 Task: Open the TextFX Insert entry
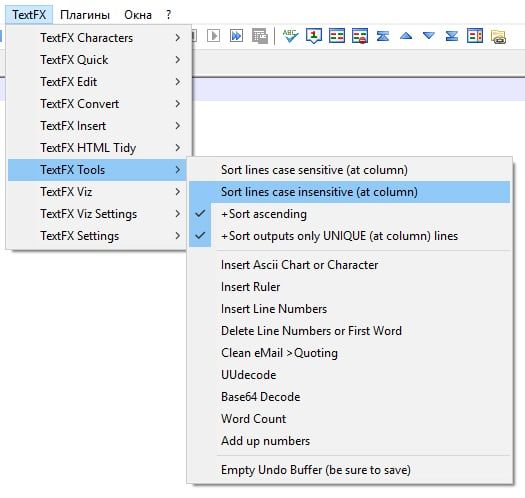(x=97, y=126)
